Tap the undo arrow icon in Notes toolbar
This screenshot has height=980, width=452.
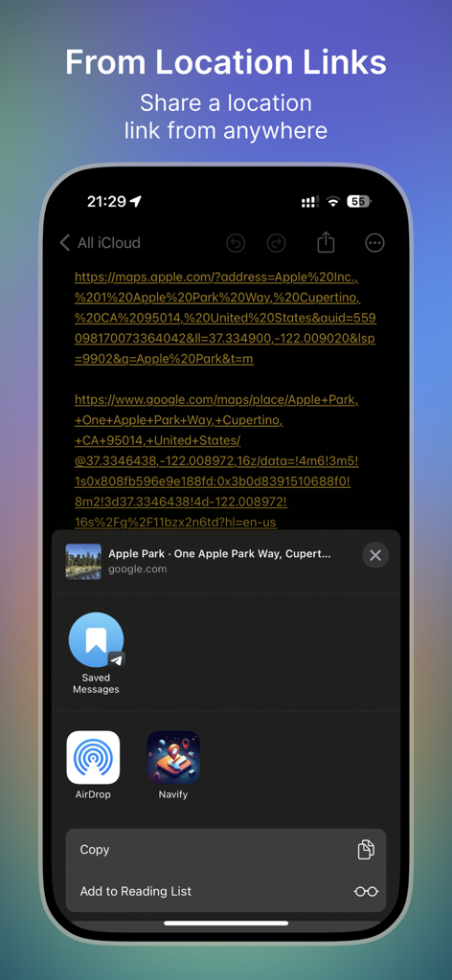pyautogui.click(x=236, y=243)
